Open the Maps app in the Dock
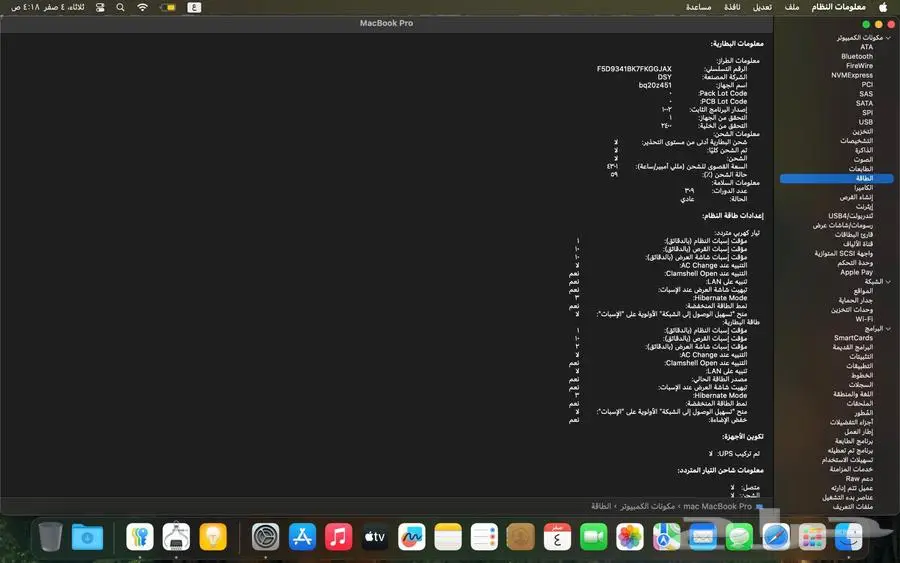 (x=666, y=537)
